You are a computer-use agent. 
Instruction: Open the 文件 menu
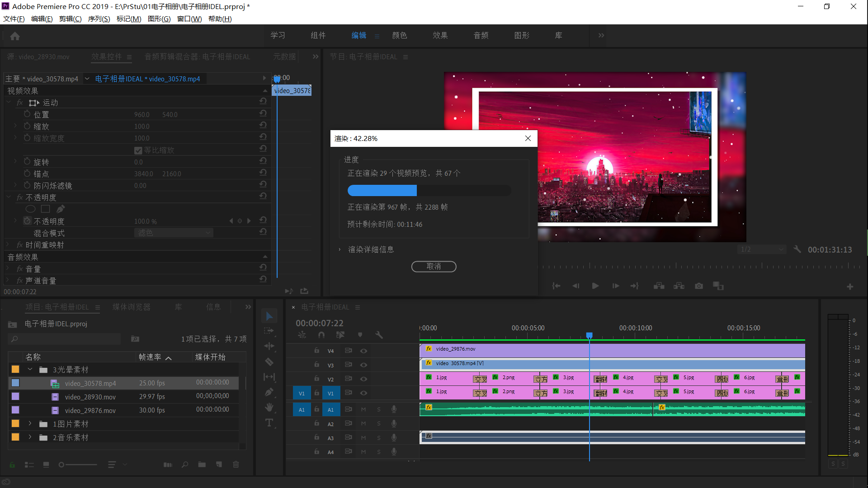point(14,19)
